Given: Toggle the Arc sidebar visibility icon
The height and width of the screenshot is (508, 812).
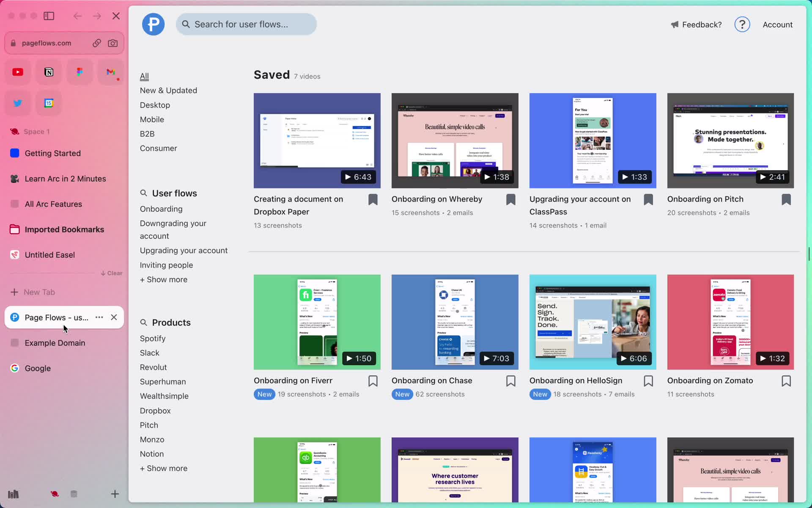Looking at the screenshot, I should coord(49,16).
